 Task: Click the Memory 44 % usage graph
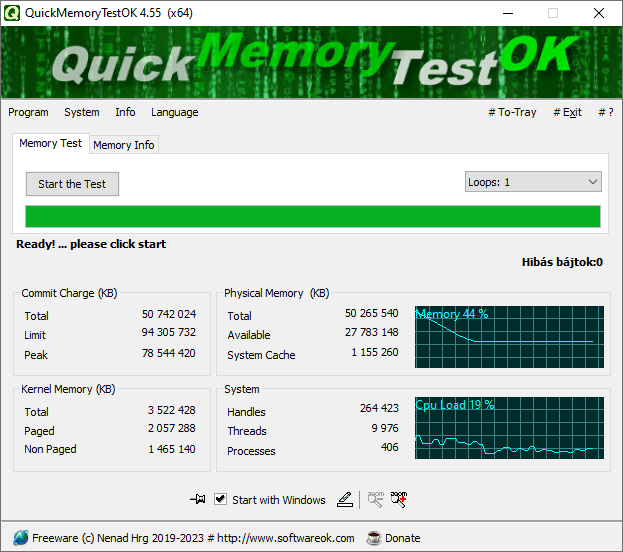click(509, 337)
